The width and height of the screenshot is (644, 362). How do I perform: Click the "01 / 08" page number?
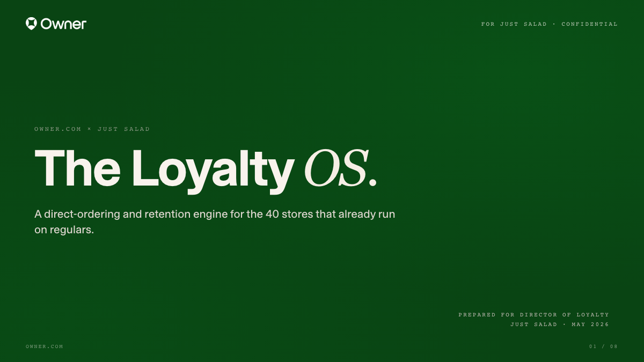tap(604, 346)
